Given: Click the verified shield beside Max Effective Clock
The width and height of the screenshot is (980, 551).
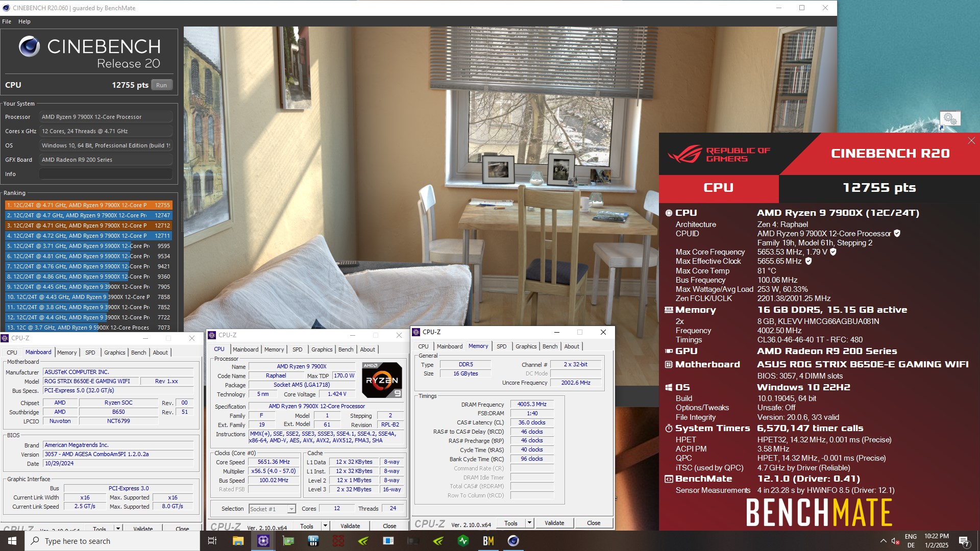Looking at the screenshot, I should click(x=808, y=261).
